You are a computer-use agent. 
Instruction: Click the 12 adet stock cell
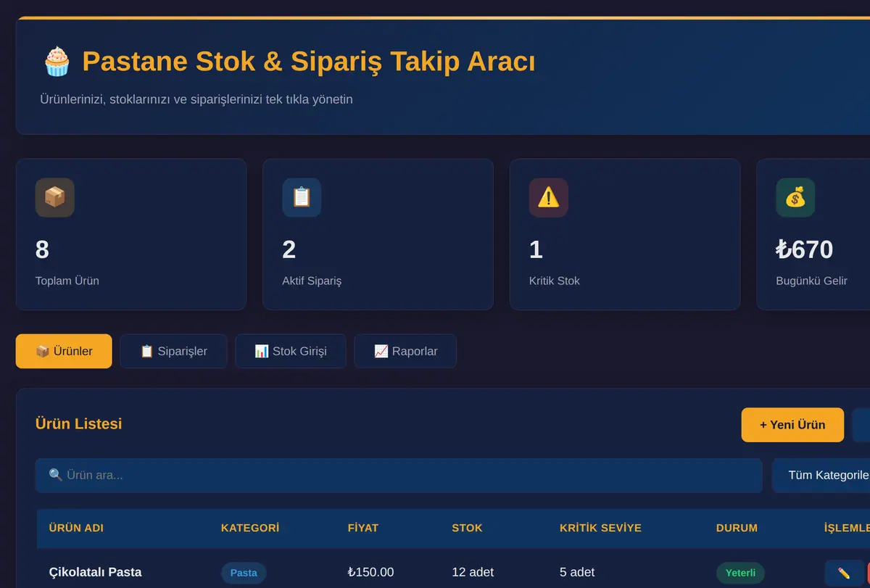[x=473, y=572]
